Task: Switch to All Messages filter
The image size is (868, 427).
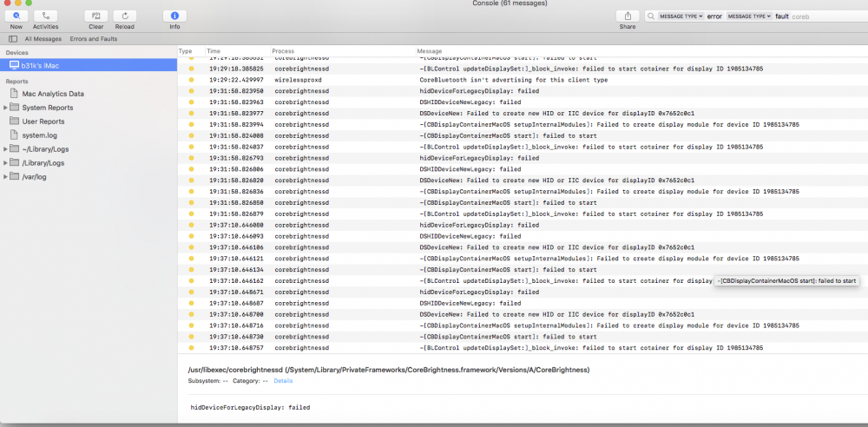Action: coord(43,39)
